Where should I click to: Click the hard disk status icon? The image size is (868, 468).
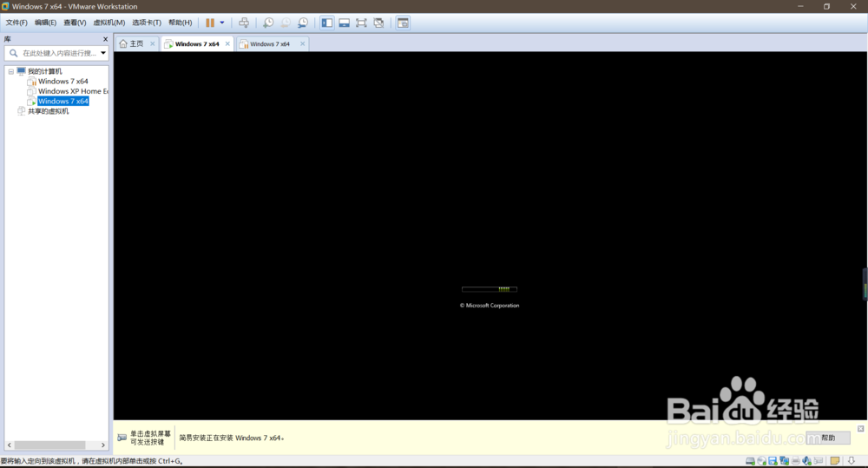pos(750,461)
